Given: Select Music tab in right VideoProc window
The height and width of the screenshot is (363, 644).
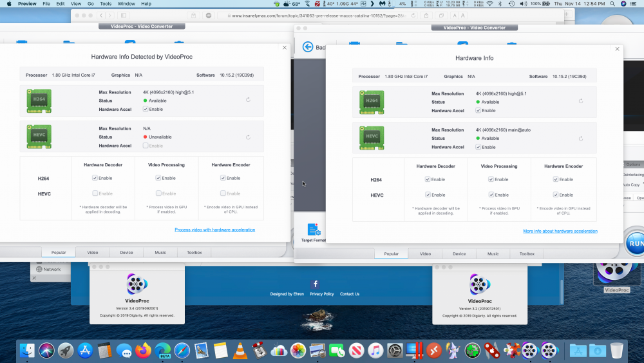Looking at the screenshot, I should tap(493, 253).
